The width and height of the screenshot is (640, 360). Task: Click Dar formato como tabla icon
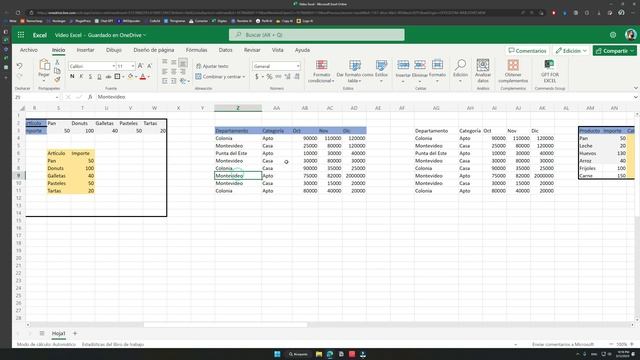(x=355, y=65)
